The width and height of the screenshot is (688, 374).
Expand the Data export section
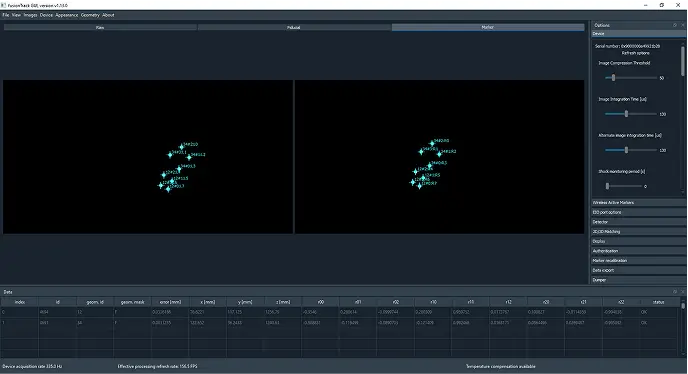click(x=638, y=270)
